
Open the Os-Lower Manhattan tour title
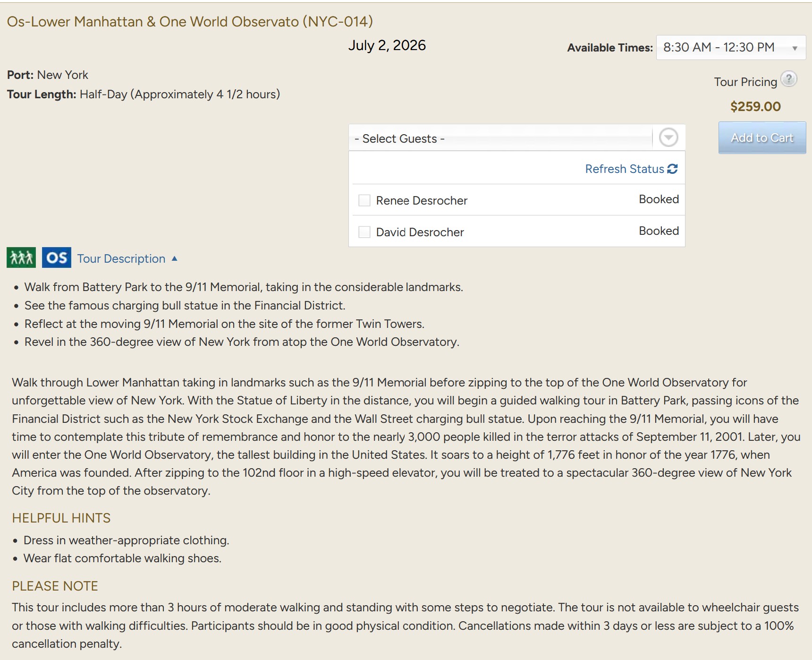[190, 22]
